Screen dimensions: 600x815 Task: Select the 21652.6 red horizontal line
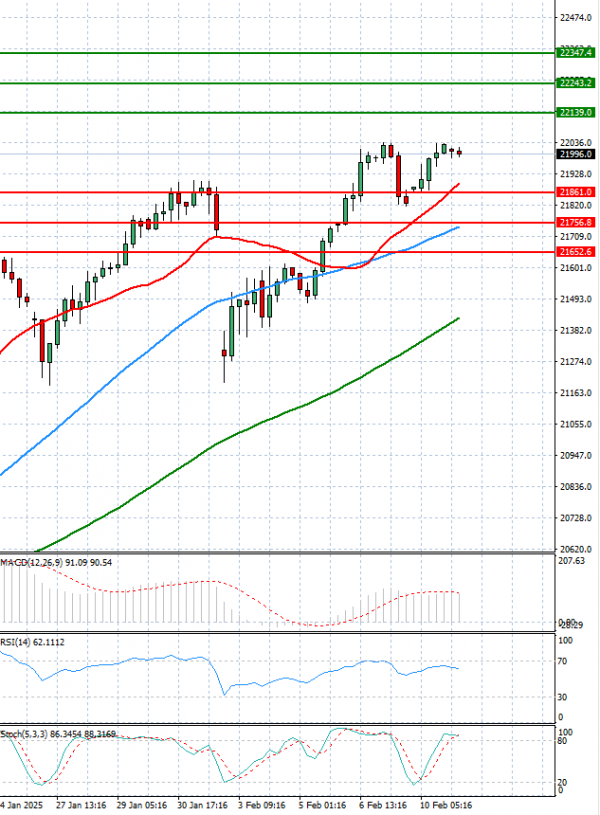point(277,252)
